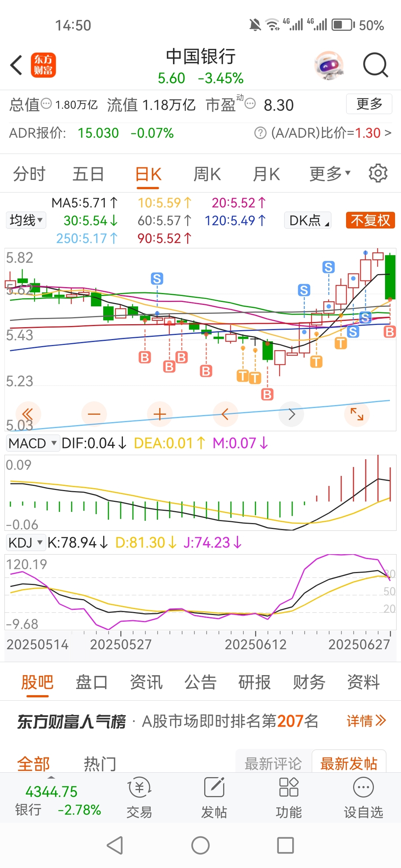Tap the 更多 button beside 市盈
The width and height of the screenshot is (401, 868).
tap(369, 104)
